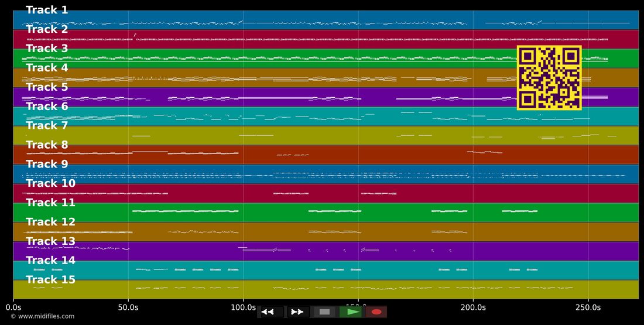The image size is (644, 325).
Task: Select the Track 2 label
Action: tap(47, 29)
